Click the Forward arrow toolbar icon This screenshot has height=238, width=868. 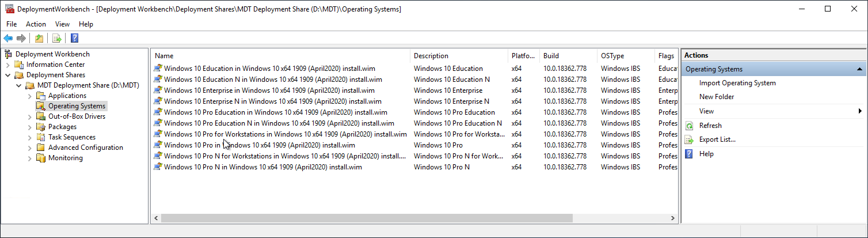tap(21, 38)
